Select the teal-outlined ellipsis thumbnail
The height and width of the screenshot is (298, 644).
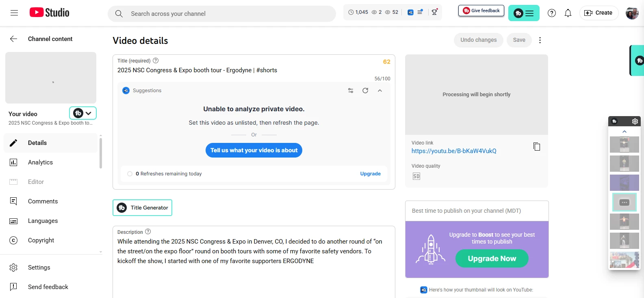(x=624, y=202)
